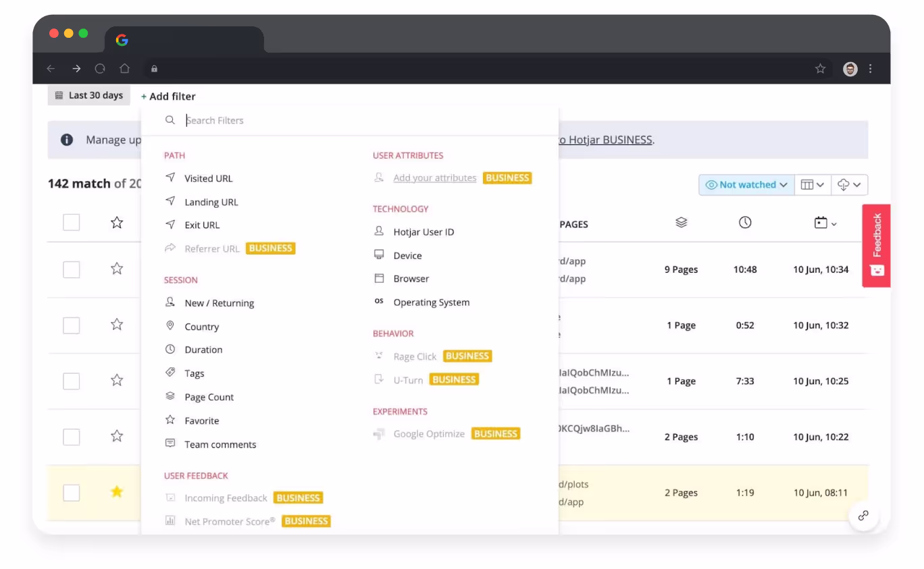
Task: Select the Landing URL filter
Action: coord(211,202)
